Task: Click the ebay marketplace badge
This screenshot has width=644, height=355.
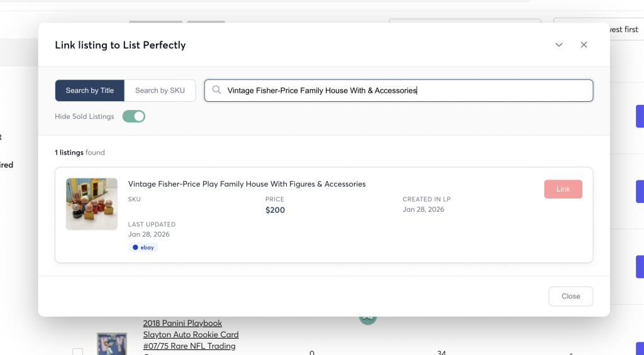Action: pyautogui.click(x=143, y=248)
